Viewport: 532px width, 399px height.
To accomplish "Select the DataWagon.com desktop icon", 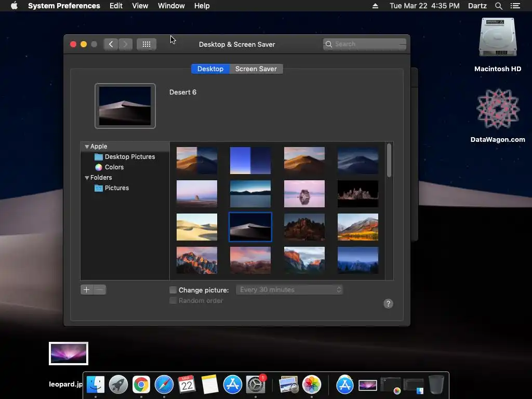I will tap(498, 109).
